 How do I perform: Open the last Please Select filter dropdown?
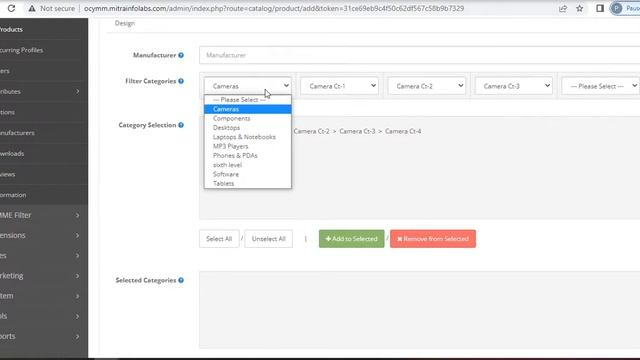600,86
